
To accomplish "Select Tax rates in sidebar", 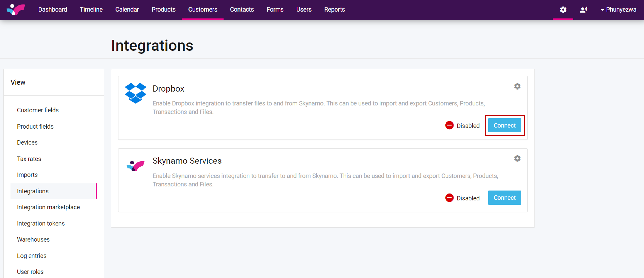I will coord(29,159).
